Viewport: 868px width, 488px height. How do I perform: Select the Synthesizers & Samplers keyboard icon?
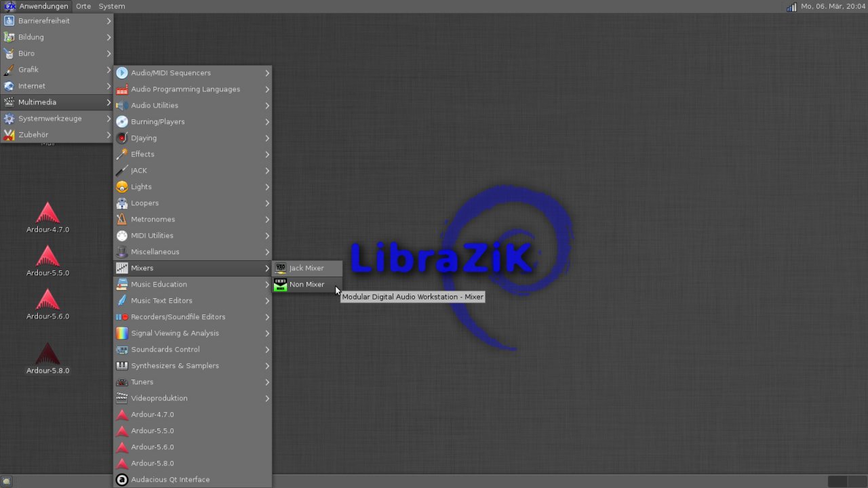(122, 366)
